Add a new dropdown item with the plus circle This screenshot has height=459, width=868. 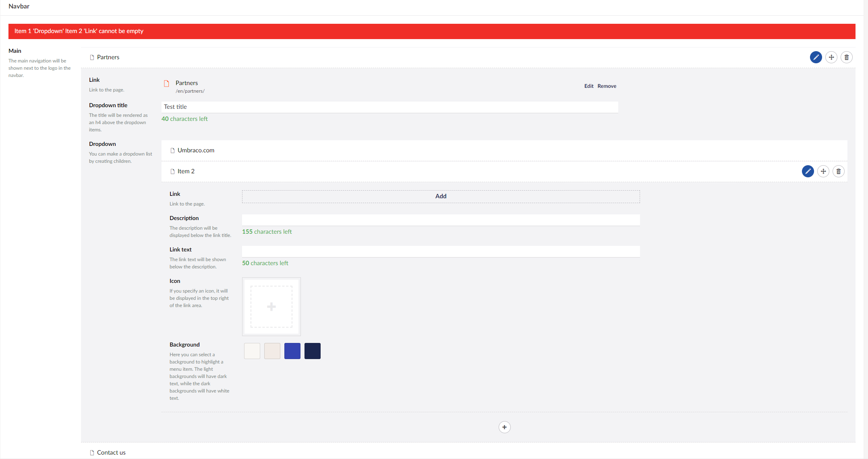point(504,427)
